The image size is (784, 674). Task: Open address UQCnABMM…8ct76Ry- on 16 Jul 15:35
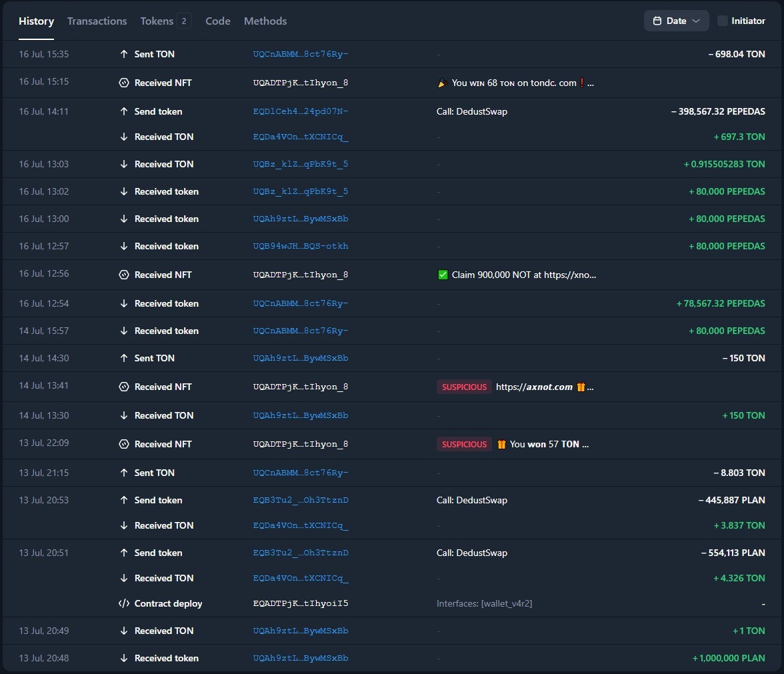tap(301, 54)
